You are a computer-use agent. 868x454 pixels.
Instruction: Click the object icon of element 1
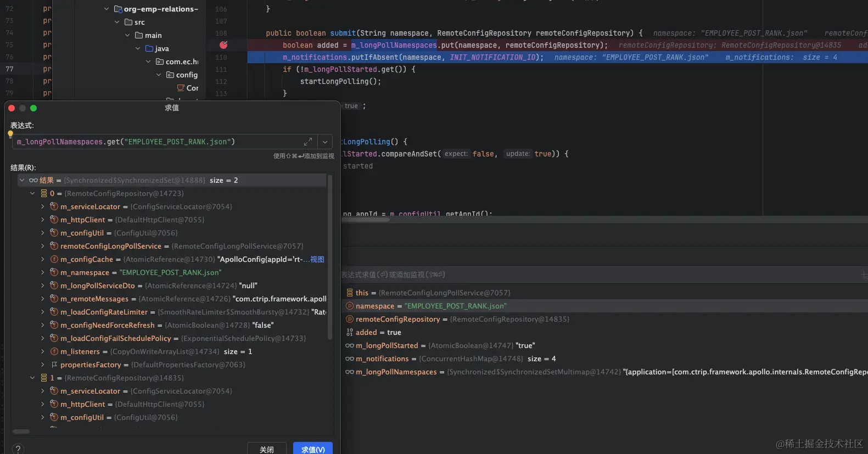tap(44, 378)
